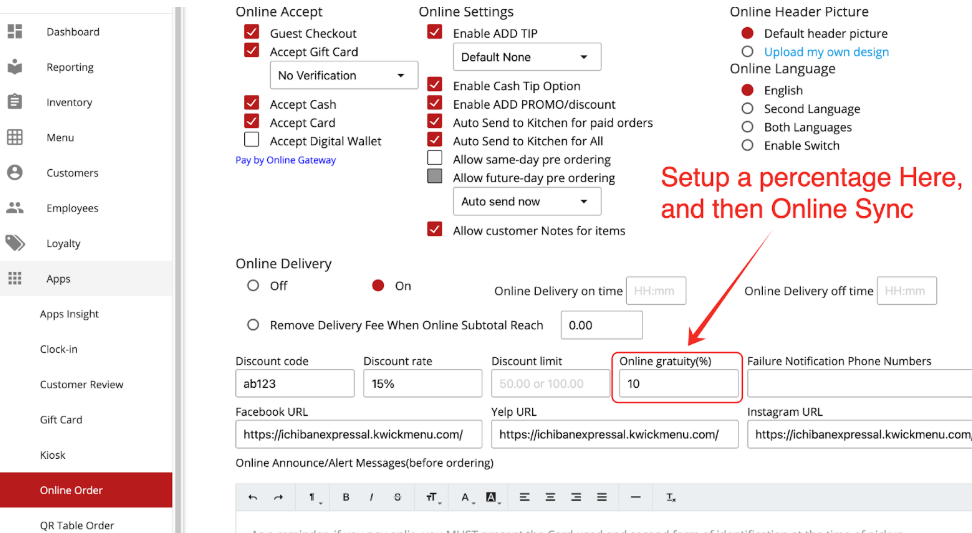Open the Auto send now dropdown
This screenshot has height=533, width=972.
click(527, 201)
